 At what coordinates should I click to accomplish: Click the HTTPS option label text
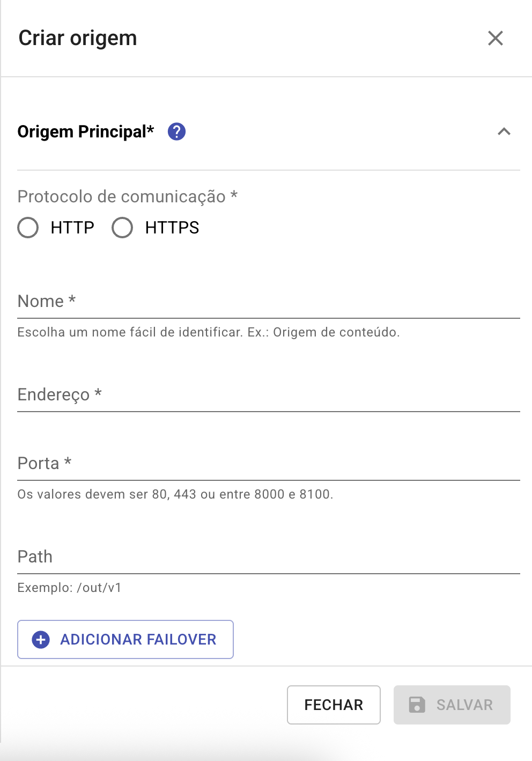(172, 228)
